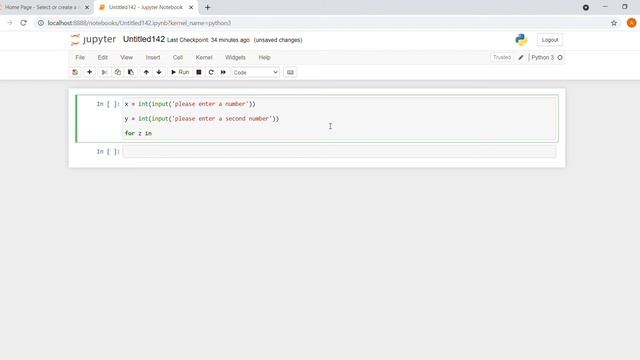This screenshot has width=640, height=360.
Task: Rename the notebook title Untitled142
Action: (x=144, y=40)
